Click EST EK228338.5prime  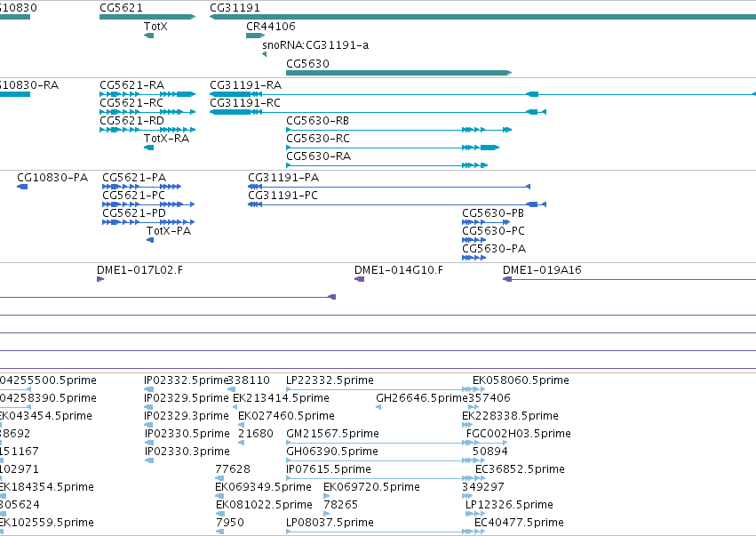(x=511, y=416)
